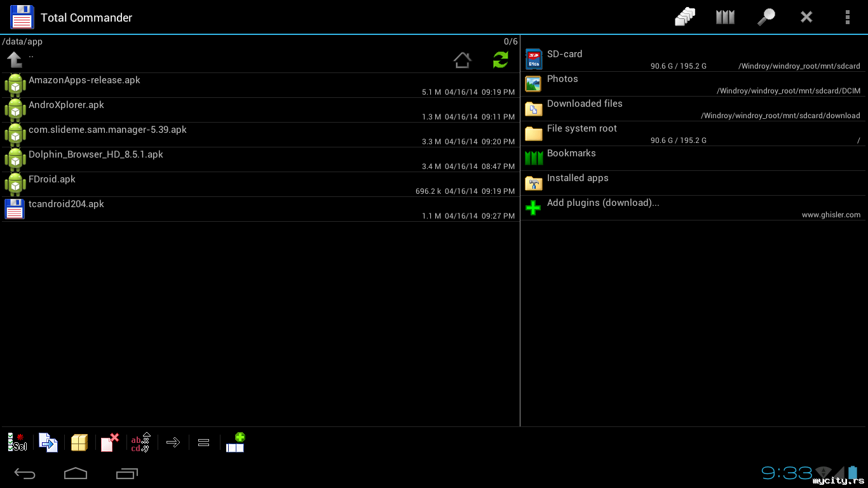
Task: Select the tcandroid204.apk file name
Action: coord(66,204)
